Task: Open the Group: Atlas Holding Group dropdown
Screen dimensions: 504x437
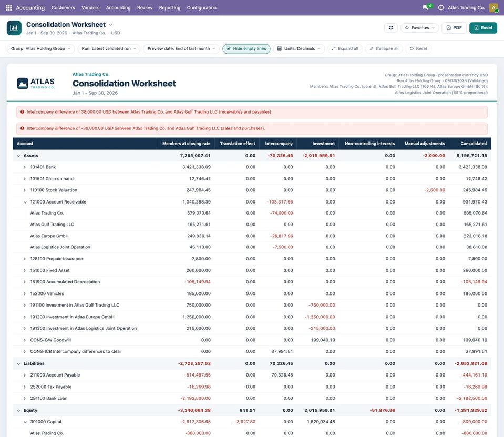Action: [40, 49]
